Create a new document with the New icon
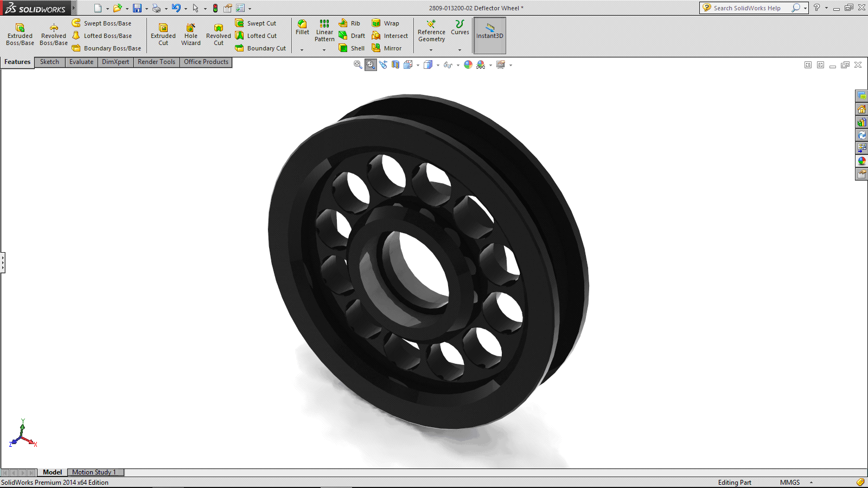Image resolution: width=868 pixels, height=488 pixels. (x=98, y=8)
